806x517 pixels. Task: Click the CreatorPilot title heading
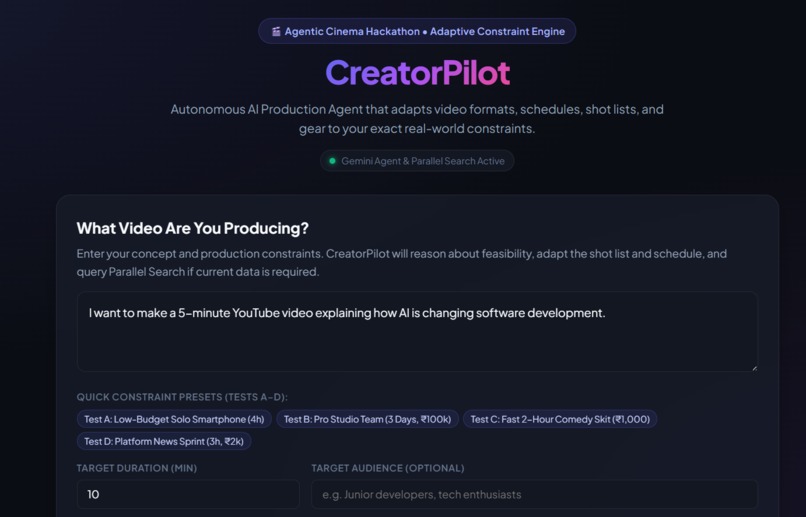[x=417, y=72]
